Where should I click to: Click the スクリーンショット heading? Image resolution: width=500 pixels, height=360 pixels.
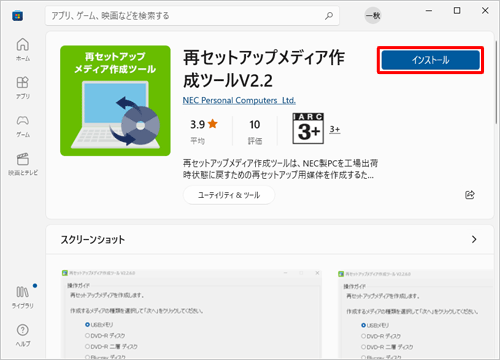[93, 239]
